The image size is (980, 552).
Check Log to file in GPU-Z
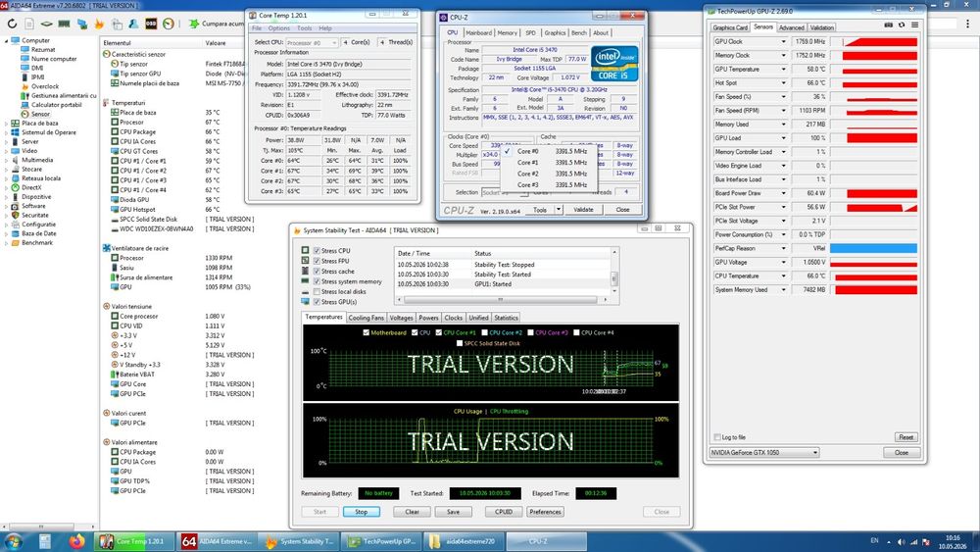click(x=717, y=437)
